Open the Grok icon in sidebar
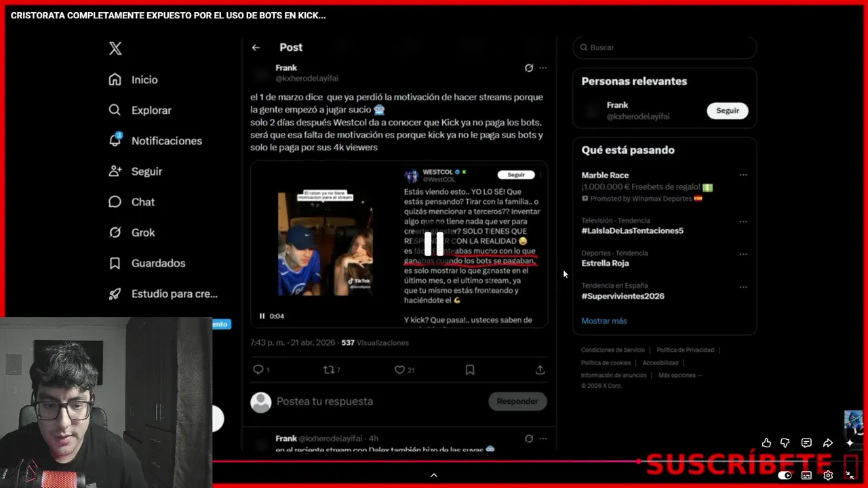Image resolution: width=868 pixels, height=488 pixels. click(x=115, y=232)
